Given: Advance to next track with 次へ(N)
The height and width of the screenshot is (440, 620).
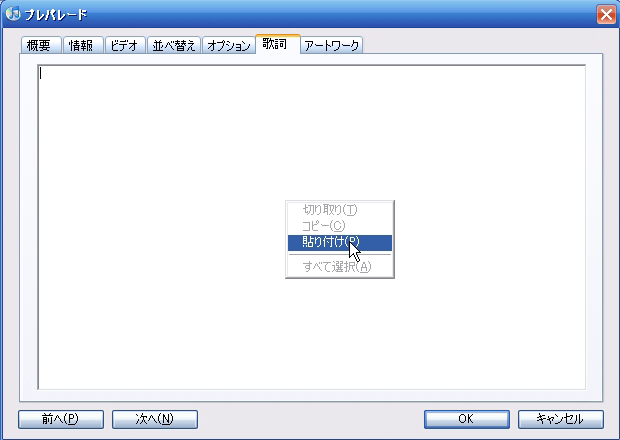Looking at the screenshot, I should point(155,419).
